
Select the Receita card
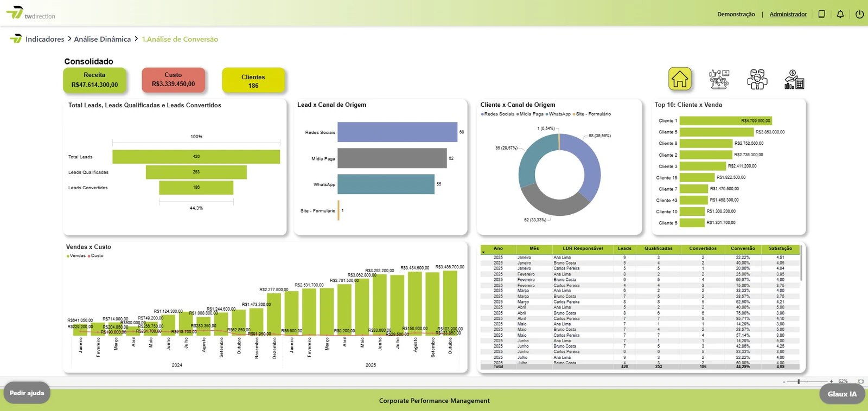coord(94,80)
